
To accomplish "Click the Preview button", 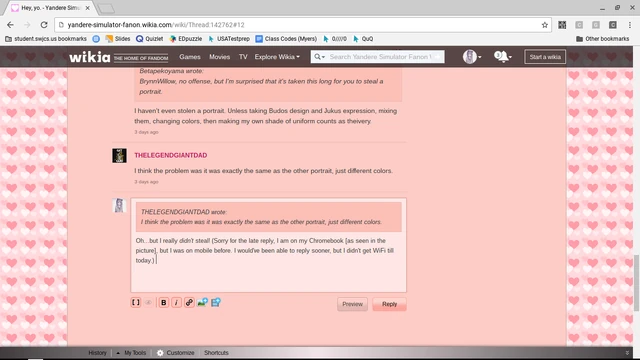I will coord(352,304).
